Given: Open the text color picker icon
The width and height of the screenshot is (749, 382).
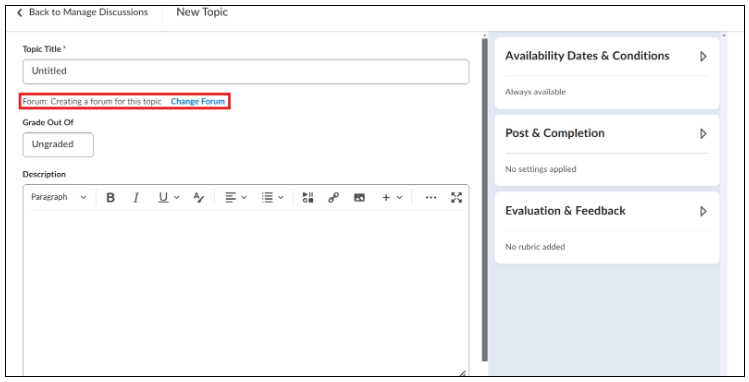Looking at the screenshot, I should pyautogui.click(x=199, y=197).
